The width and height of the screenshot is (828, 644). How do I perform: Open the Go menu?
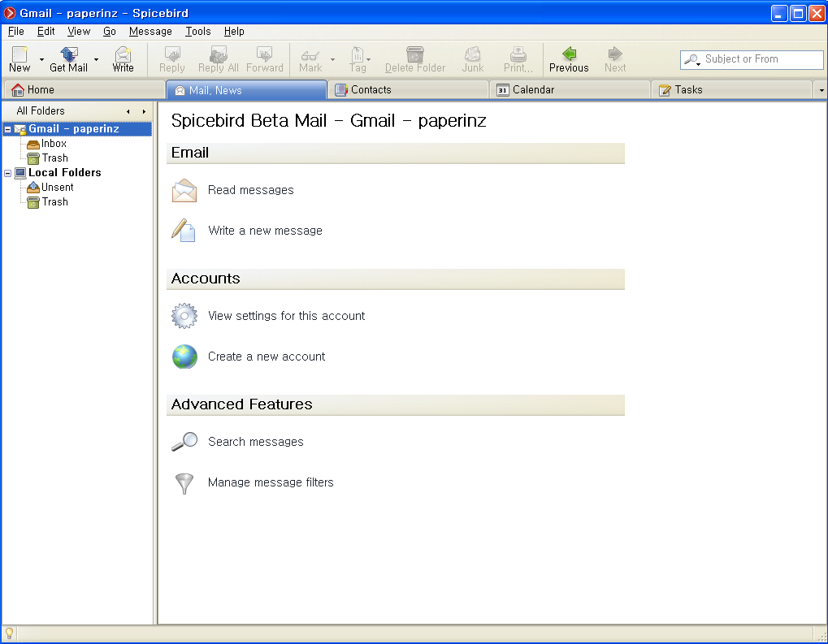tap(110, 31)
